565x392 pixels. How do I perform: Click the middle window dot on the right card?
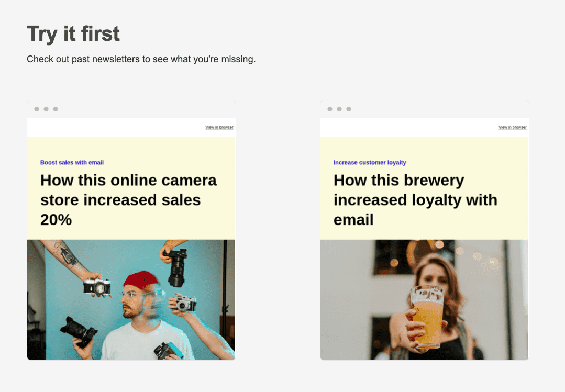coord(339,109)
